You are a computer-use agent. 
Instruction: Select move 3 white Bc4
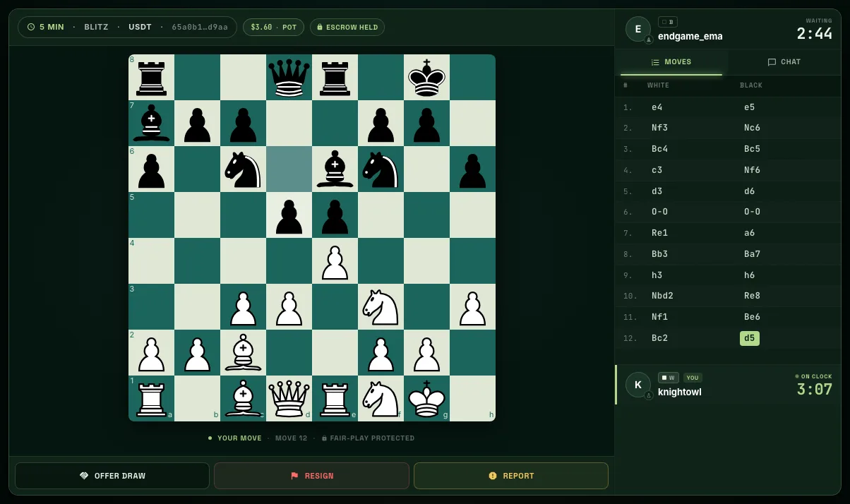pos(659,149)
